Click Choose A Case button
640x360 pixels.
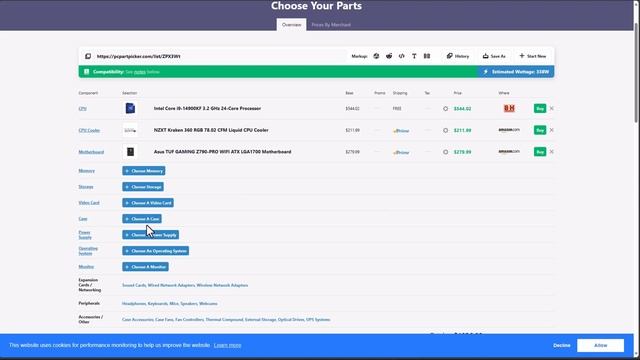142,219
